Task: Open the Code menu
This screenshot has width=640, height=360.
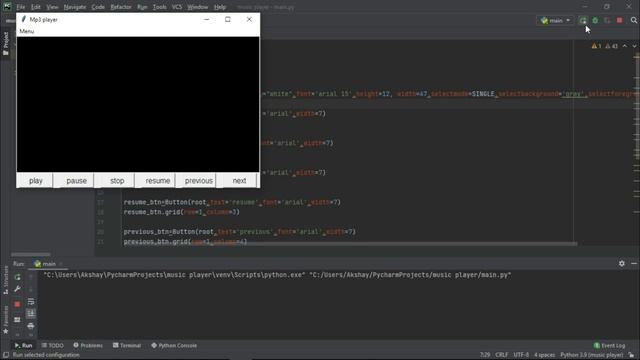Action: point(98,7)
